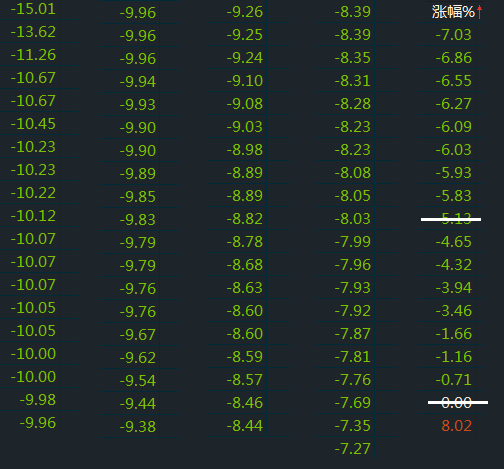The width and height of the screenshot is (504, 469).
Task: Select the -9.10 value
Action: click(x=245, y=81)
